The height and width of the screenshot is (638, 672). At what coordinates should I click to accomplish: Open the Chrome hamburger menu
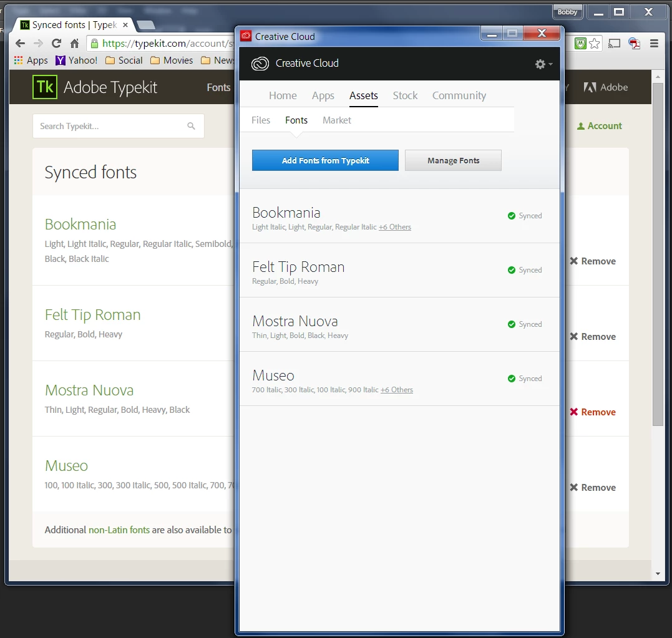[654, 43]
